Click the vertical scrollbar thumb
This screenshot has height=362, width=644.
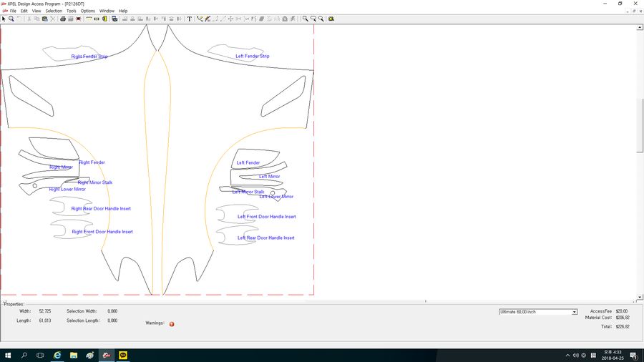[640, 125]
